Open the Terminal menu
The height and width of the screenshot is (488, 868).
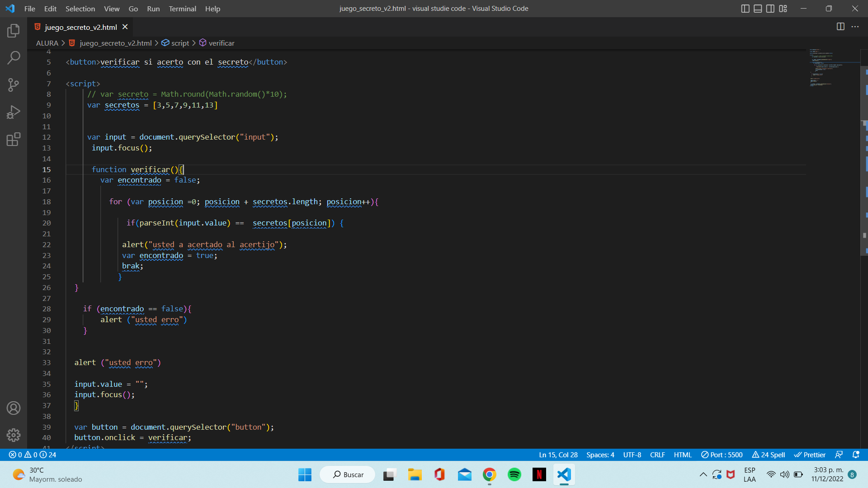[x=183, y=9]
